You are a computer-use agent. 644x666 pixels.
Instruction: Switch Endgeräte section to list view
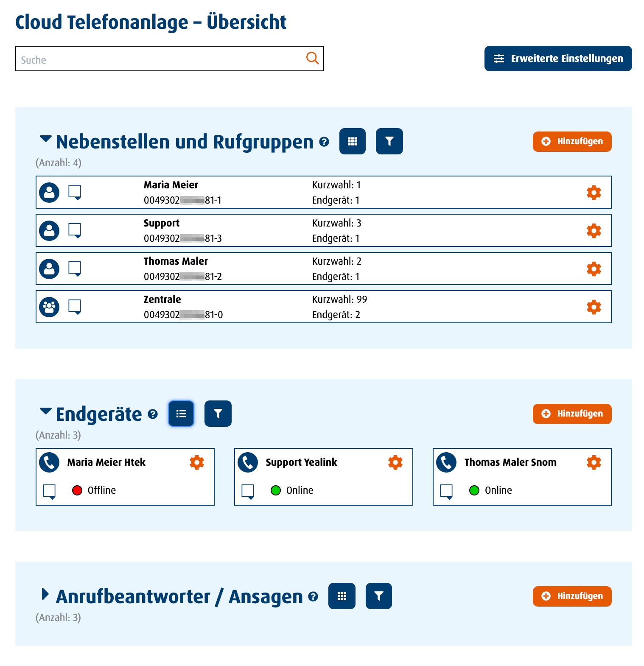click(181, 414)
